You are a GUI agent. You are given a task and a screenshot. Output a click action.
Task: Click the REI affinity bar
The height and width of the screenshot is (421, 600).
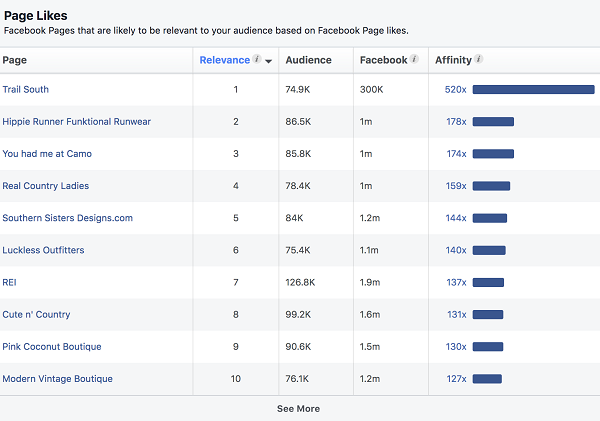[488, 282]
